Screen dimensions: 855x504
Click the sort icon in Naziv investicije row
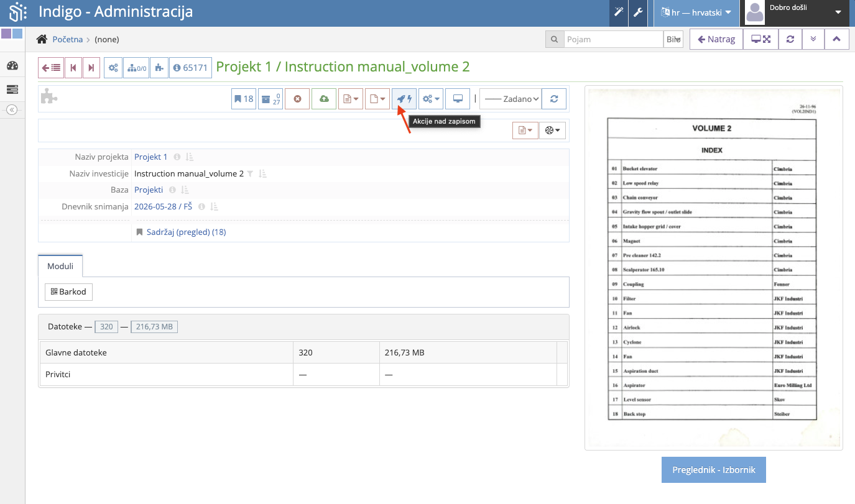tap(262, 174)
